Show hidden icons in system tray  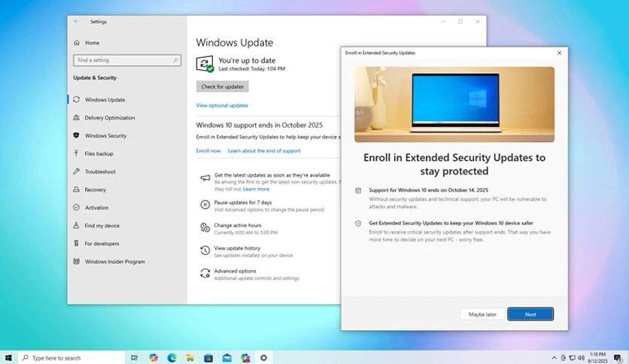(554, 357)
